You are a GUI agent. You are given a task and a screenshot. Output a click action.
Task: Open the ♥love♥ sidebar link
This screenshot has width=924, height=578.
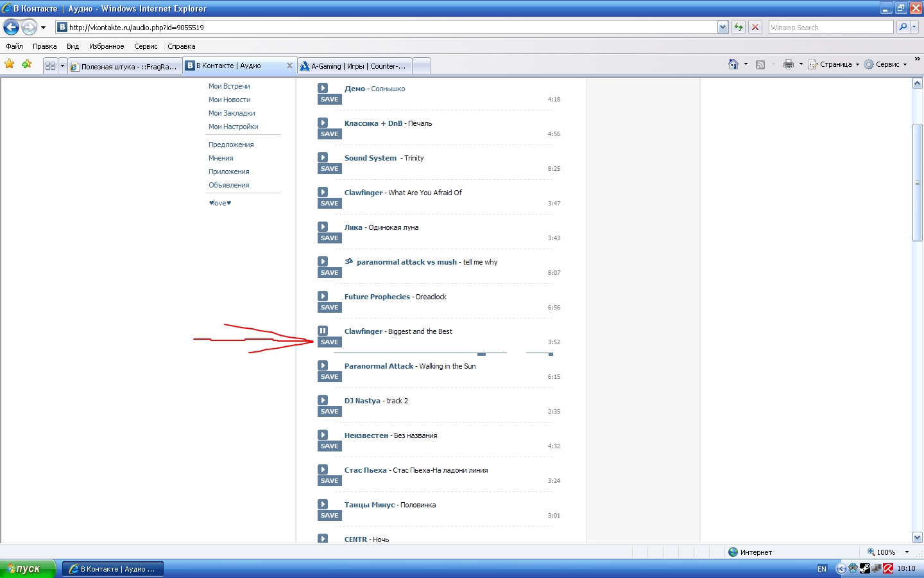tap(220, 203)
